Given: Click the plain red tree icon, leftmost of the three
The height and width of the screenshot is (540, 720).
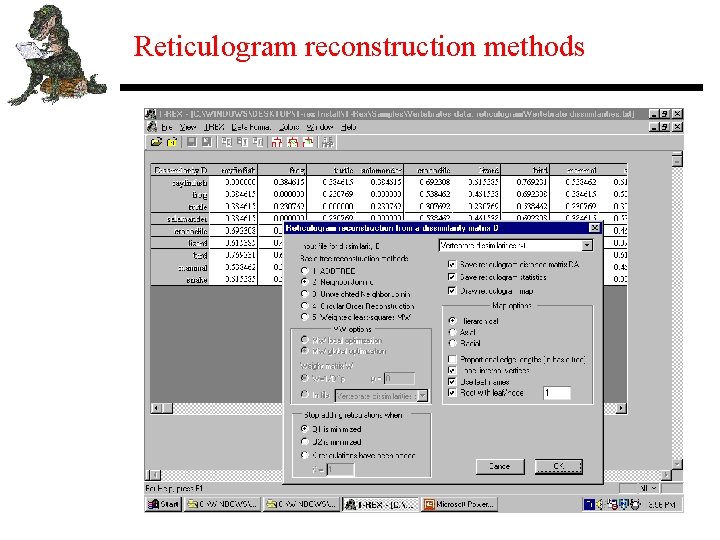Looking at the screenshot, I should (x=276, y=142).
